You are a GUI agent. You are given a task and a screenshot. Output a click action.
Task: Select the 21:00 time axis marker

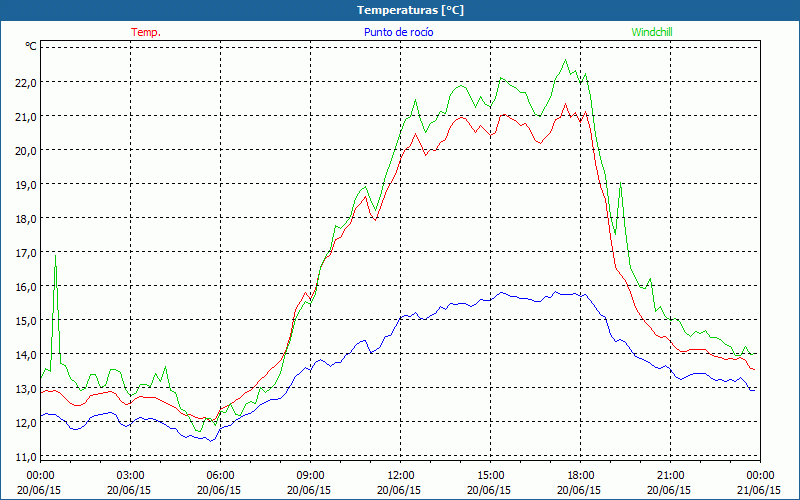point(671,475)
